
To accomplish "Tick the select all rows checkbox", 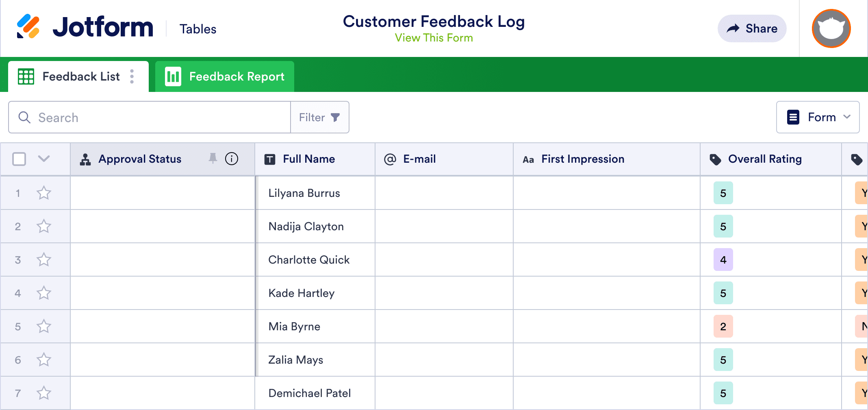I will click(x=19, y=159).
